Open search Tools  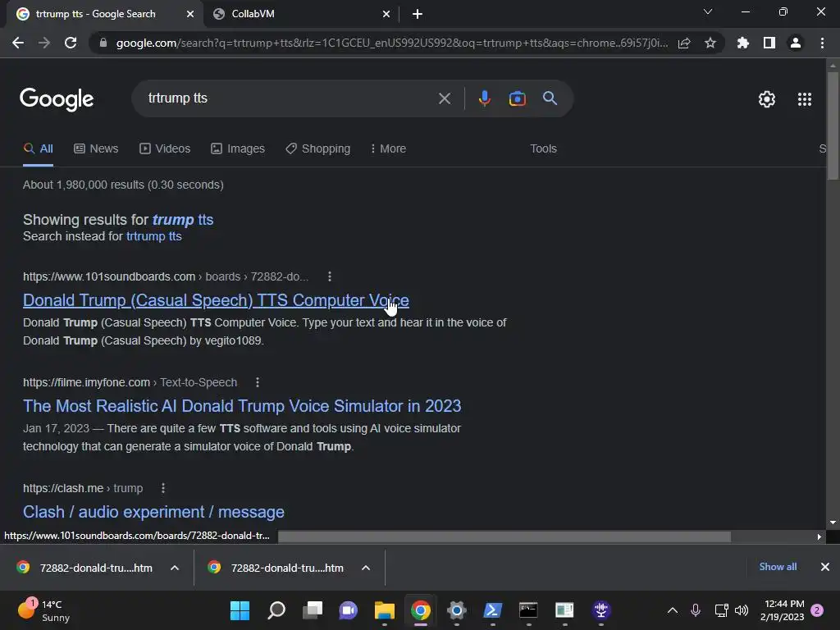pos(543,149)
